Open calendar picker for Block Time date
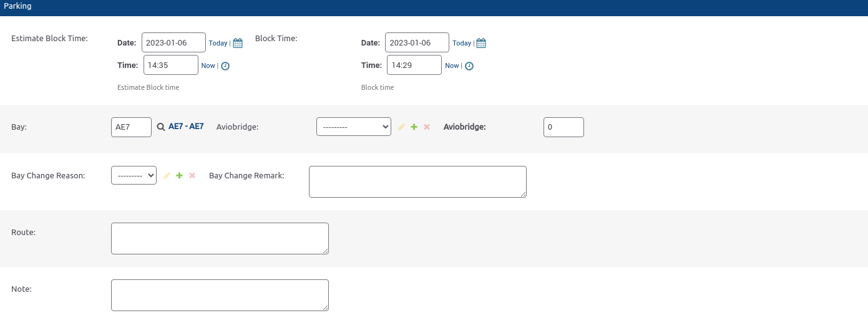The height and width of the screenshot is (318, 868). (x=481, y=44)
